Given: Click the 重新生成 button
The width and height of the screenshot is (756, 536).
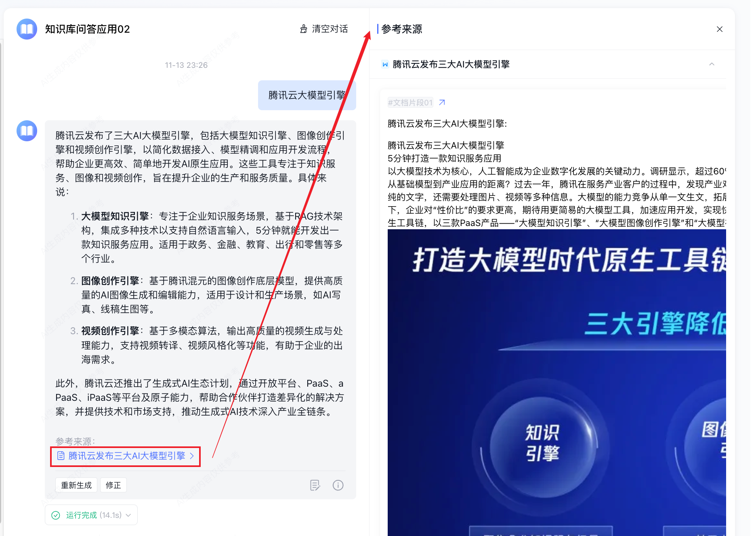Looking at the screenshot, I should [x=76, y=485].
